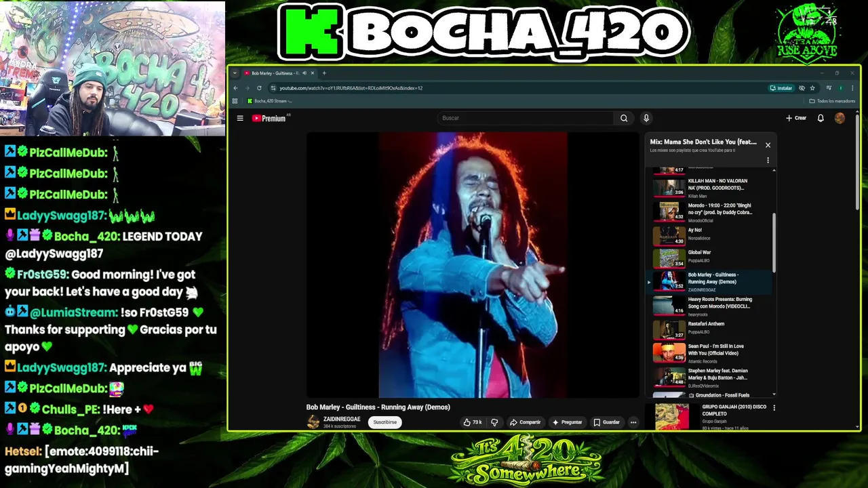Reload the page with the refresh icon
Image resolution: width=868 pixels, height=488 pixels.
259,88
